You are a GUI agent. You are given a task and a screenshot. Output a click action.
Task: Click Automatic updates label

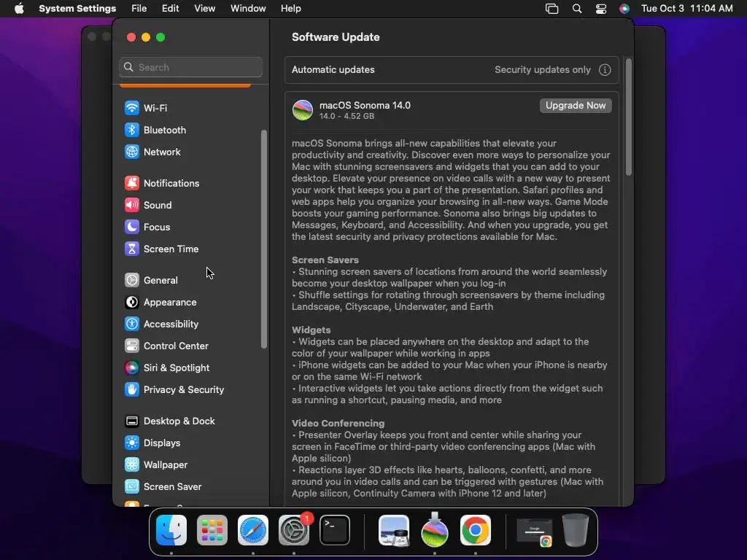point(333,70)
